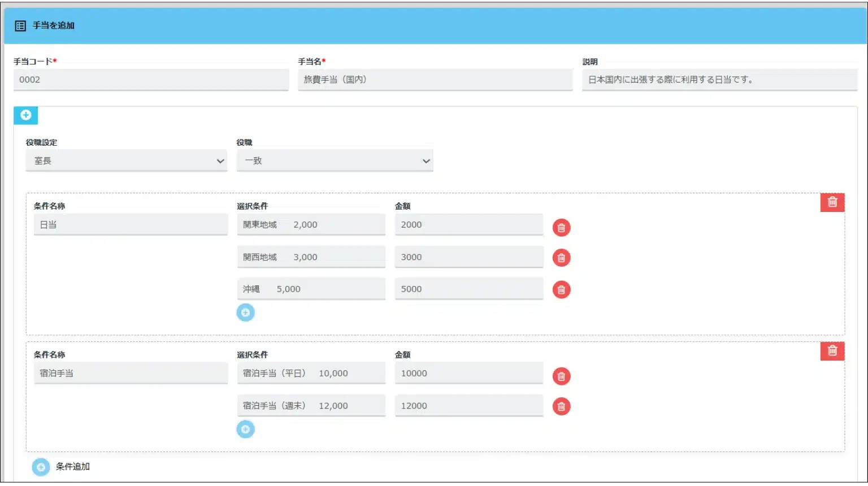This screenshot has width=868, height=486.
Task: Delete the 関東地域 2,000 row
Action: coord(561,228)
